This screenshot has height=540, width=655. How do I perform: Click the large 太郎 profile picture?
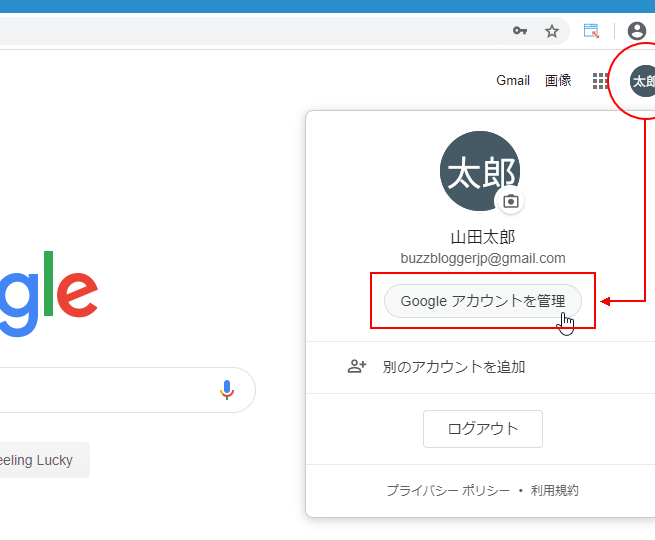[480, 171]
